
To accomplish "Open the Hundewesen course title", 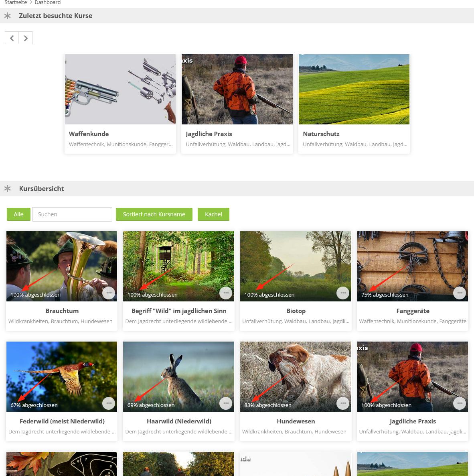I will click(x=296, y=421).
